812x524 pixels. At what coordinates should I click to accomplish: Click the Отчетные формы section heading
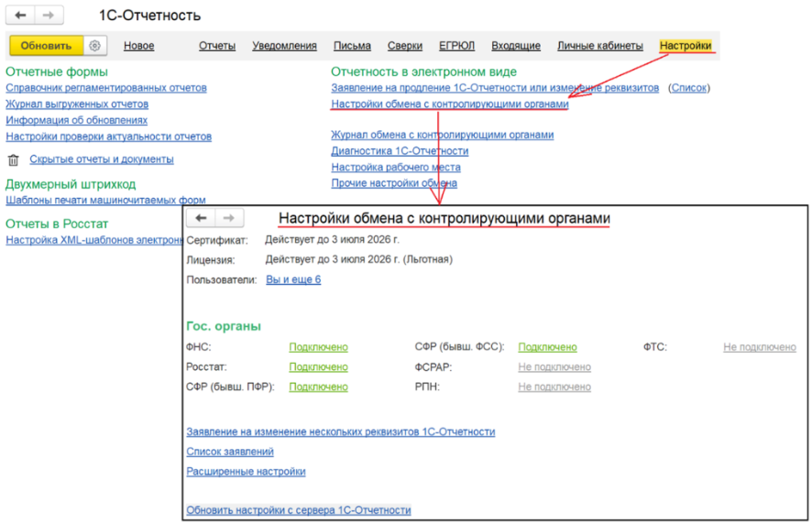[57, 71]
